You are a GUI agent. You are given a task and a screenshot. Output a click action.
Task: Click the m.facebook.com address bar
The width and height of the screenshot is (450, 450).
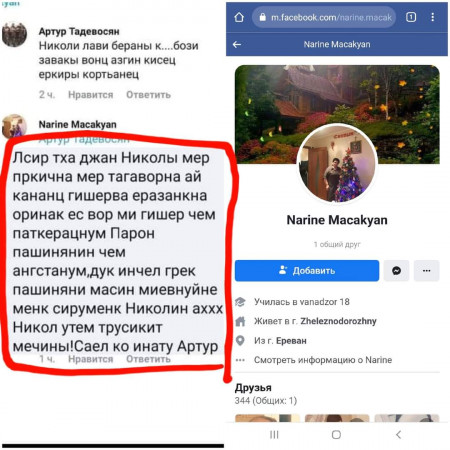point(324,17)
